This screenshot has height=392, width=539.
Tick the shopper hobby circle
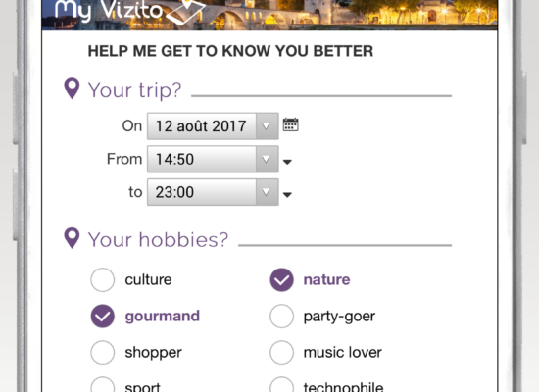pyautogui.click(x=103, y=353)
